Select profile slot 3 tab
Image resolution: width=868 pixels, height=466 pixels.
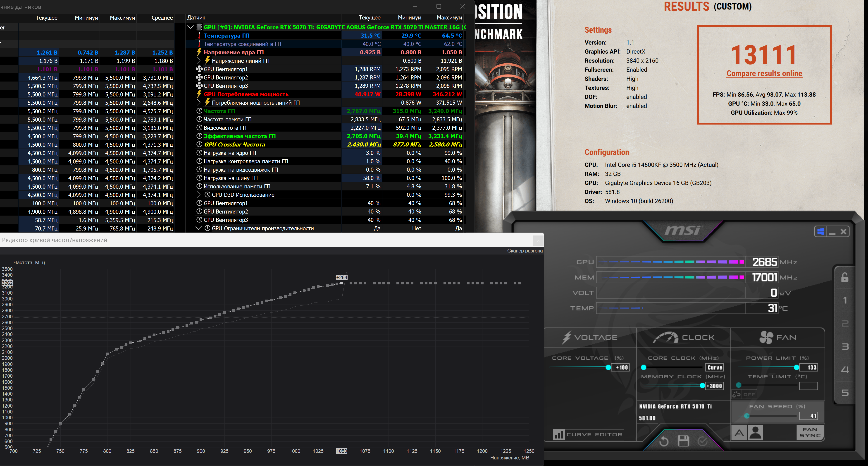click(x=845, y=347)
